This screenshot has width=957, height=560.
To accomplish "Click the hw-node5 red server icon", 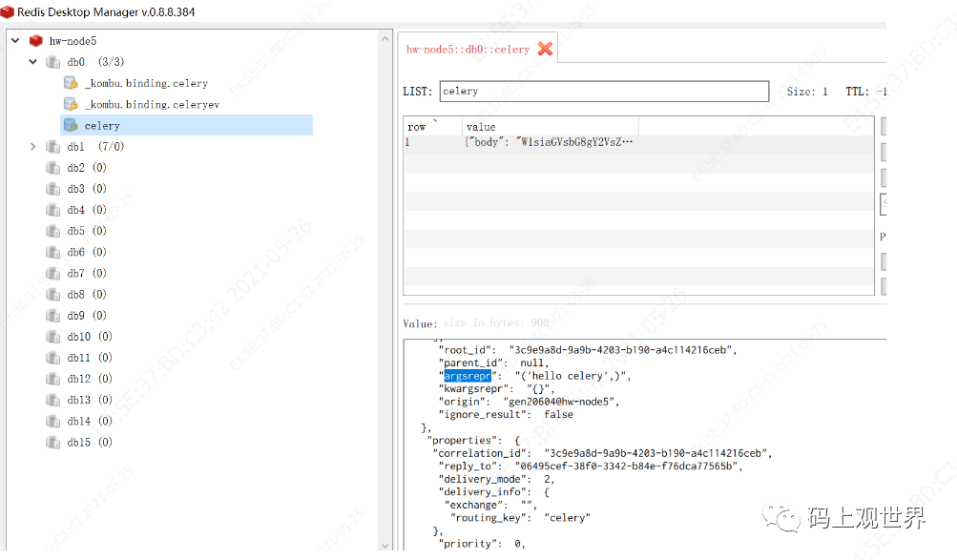I will (x=36, y=41).
